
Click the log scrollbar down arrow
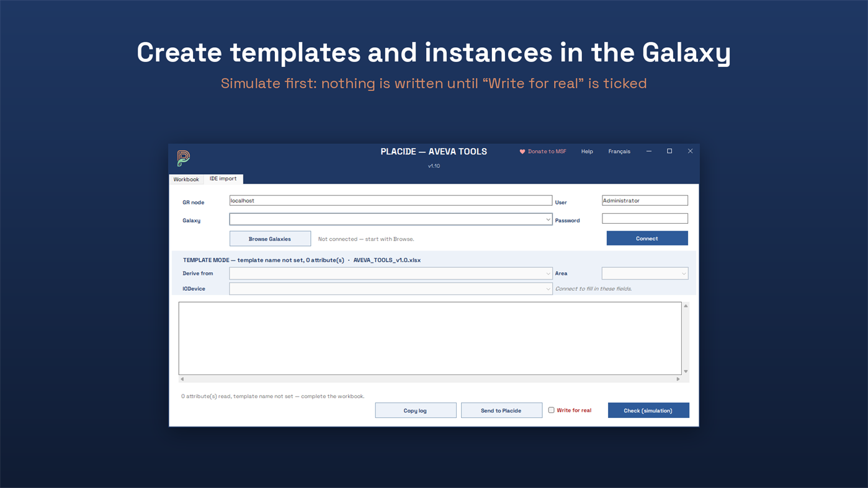[x=686, y=371]
